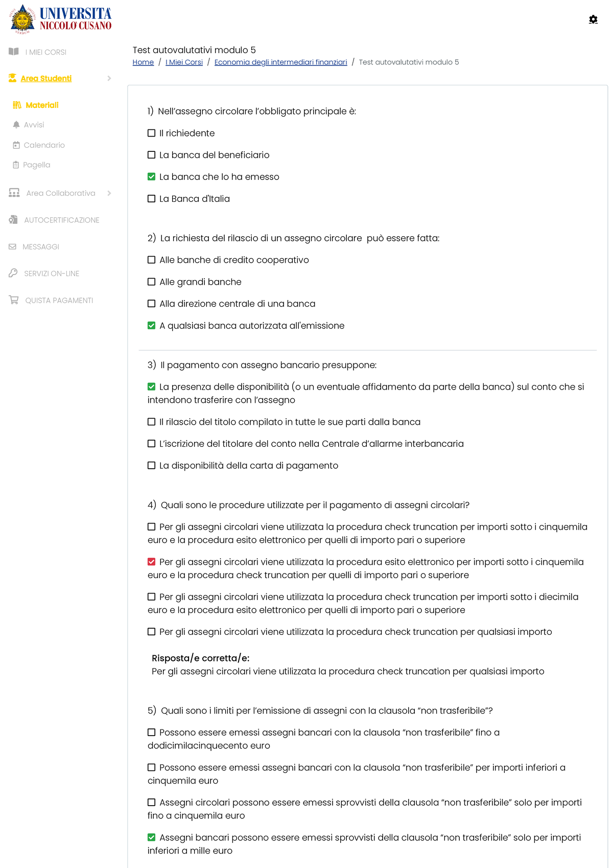The image size is (613, 868).
Task: Click the Pagella clipboard icon
Action: click(16, 165)
